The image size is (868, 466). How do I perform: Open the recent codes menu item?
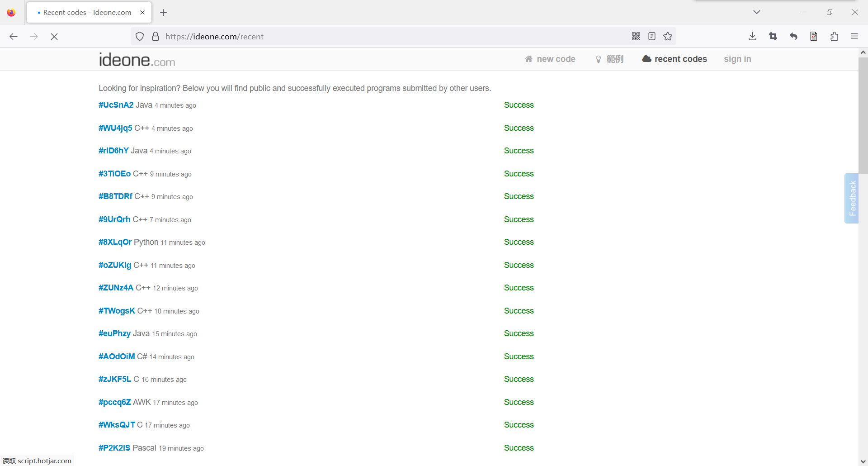(x=675, y=59)
